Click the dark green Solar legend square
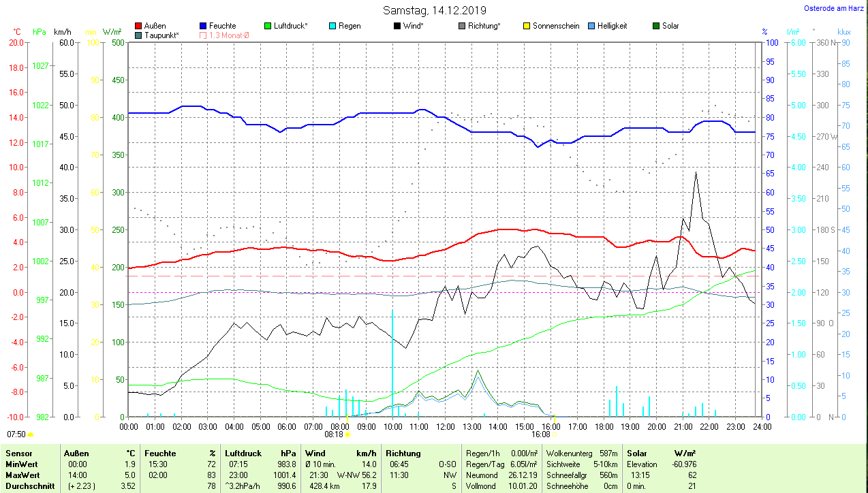 coord(656,26)
